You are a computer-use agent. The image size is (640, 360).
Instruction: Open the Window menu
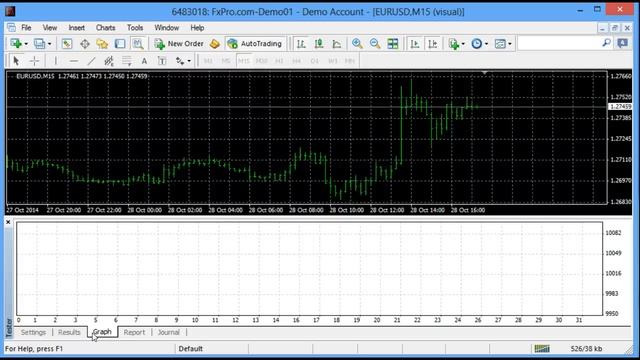coord(167,28)
